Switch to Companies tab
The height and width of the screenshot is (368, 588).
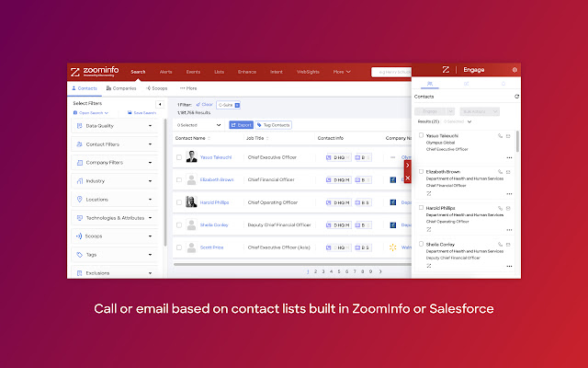121,88
